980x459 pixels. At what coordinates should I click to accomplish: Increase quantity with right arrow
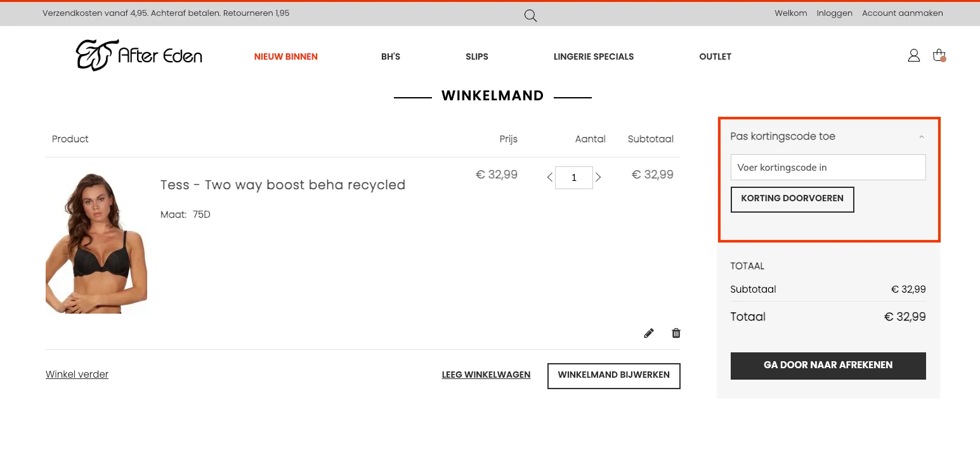pyautogui.click(x=598, y=178)
